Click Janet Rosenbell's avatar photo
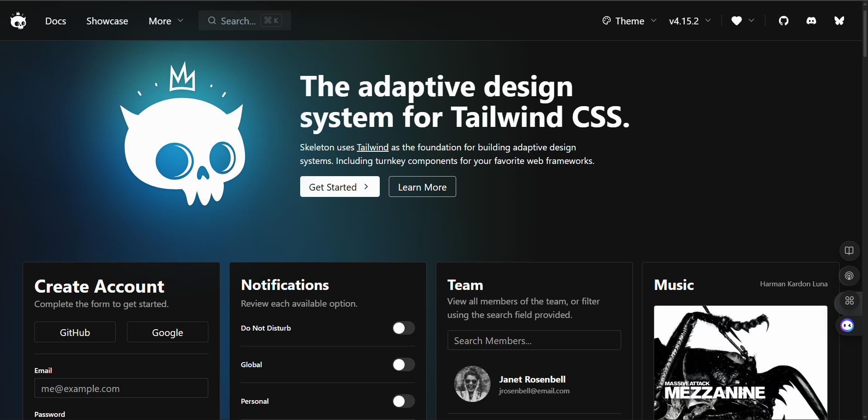 (x=472, y=384)
